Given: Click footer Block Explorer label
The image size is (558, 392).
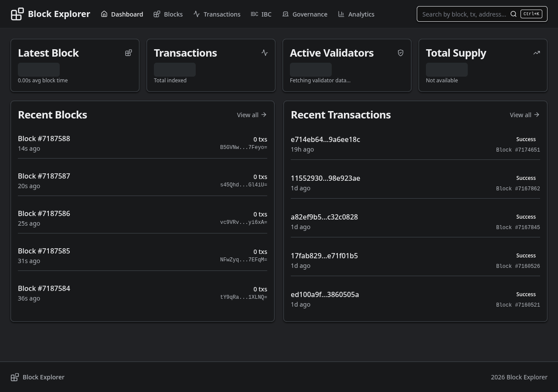Looking at the screenshot, I should 44,377.
